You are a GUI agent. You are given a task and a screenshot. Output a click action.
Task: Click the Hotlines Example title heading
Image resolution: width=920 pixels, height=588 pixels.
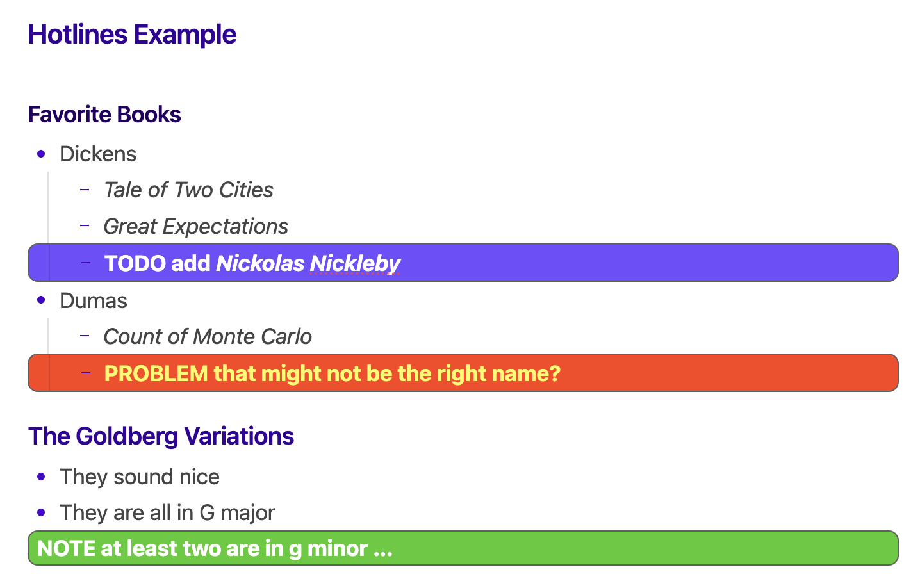point(132,35)
